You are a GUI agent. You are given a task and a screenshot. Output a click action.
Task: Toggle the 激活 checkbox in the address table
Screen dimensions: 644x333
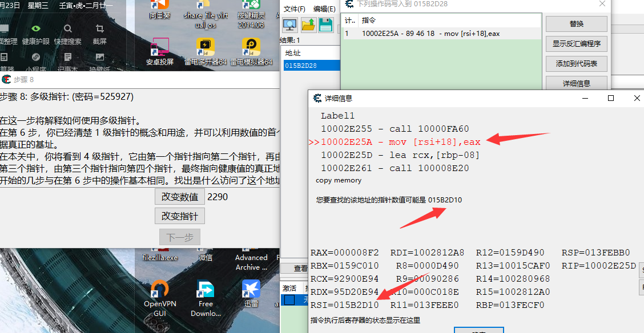point(289,300)
